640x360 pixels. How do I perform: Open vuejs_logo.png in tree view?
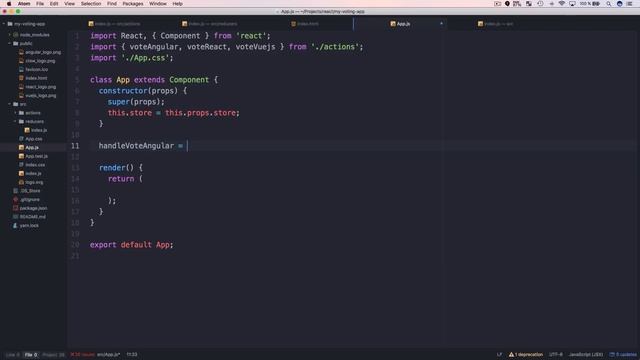40,96
